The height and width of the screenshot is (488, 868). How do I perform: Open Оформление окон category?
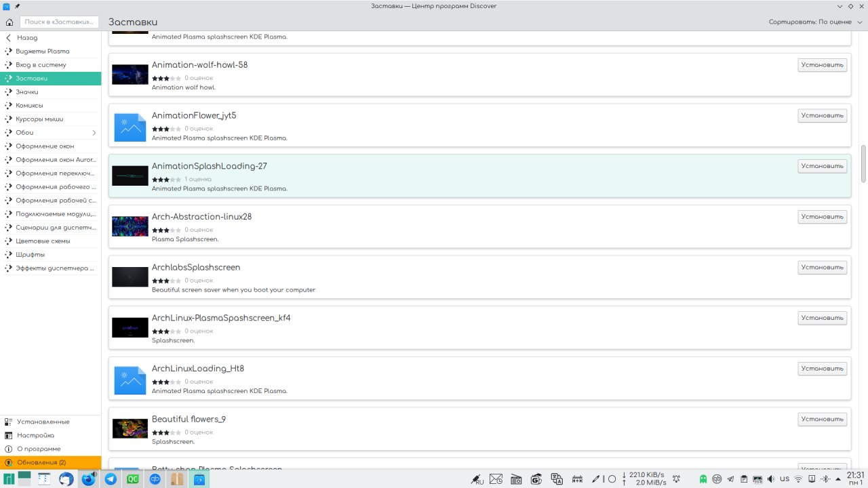coord(51,146)
